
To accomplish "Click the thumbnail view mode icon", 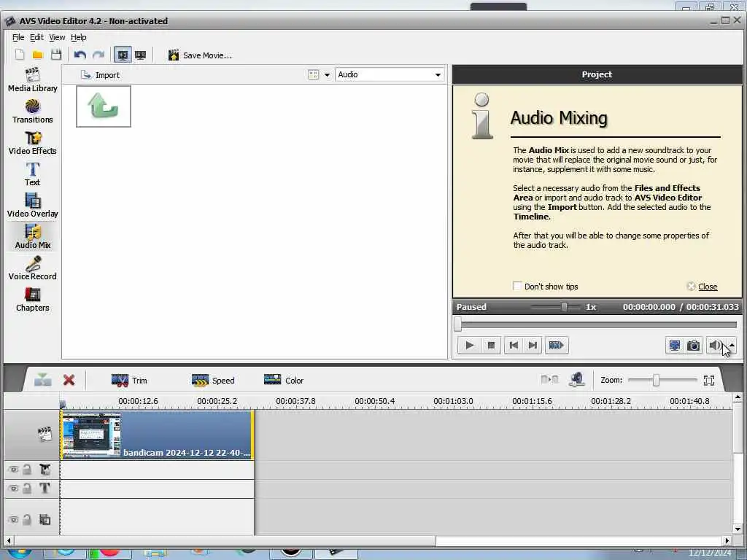I will 314,75.
